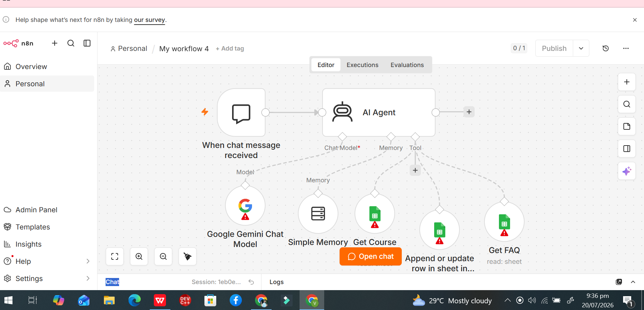Viewport: 644px width, 310px height.
Task: Switch to Editor tab
Action: click(326, 65)
